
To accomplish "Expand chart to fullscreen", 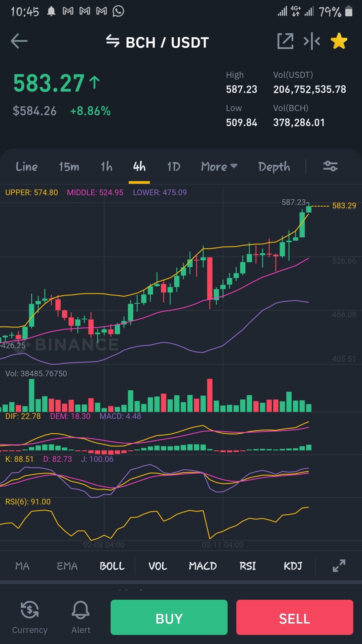I will pyautogui.click(x=339, y=566).
